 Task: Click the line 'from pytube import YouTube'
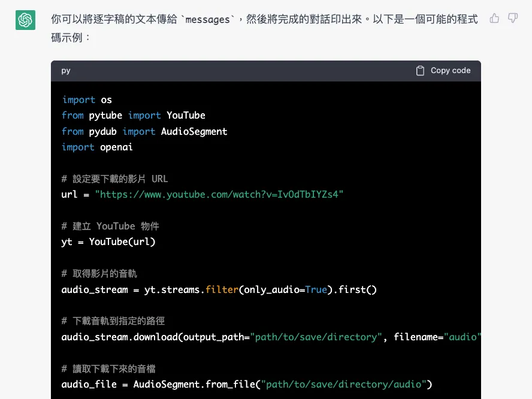[x=134, y=116]
